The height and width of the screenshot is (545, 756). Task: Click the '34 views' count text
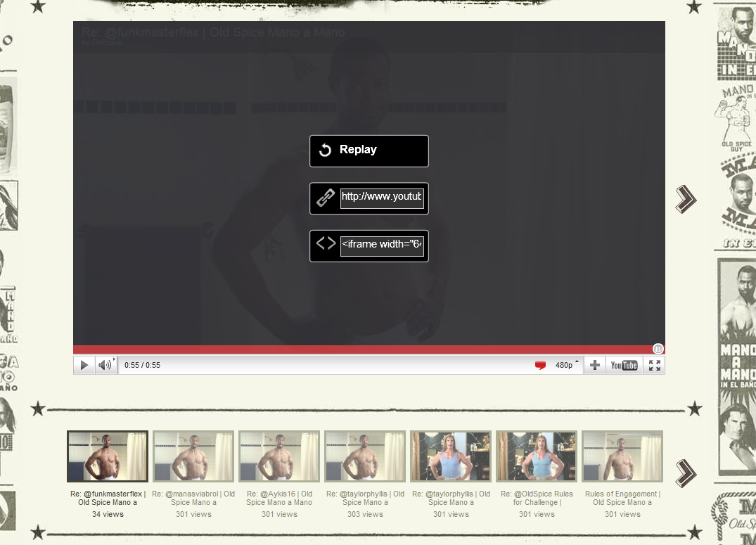coord(108,514)
